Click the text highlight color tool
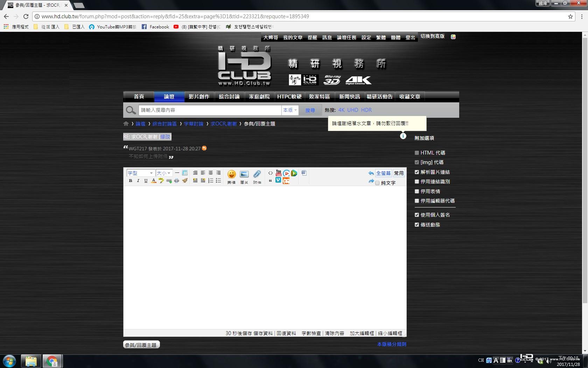This screenshot has width=588, height=368. coord(161,181)
